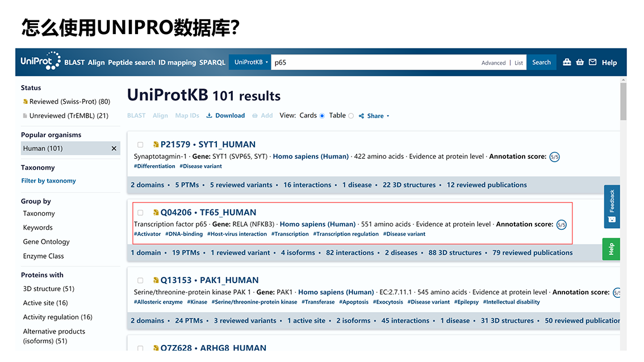Expand the Share dropdown arrow
The image size is (644, 362).
click(x=388, y=116)
